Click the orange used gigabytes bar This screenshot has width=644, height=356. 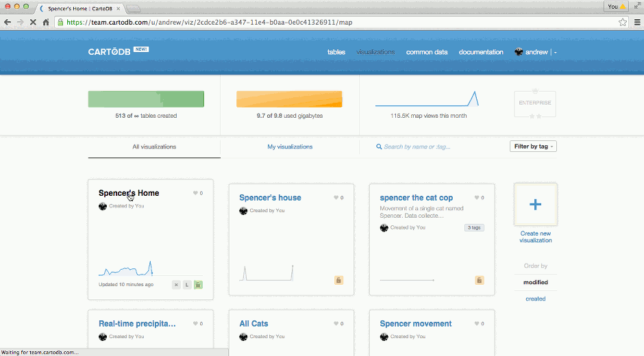[x=289, y=99]
